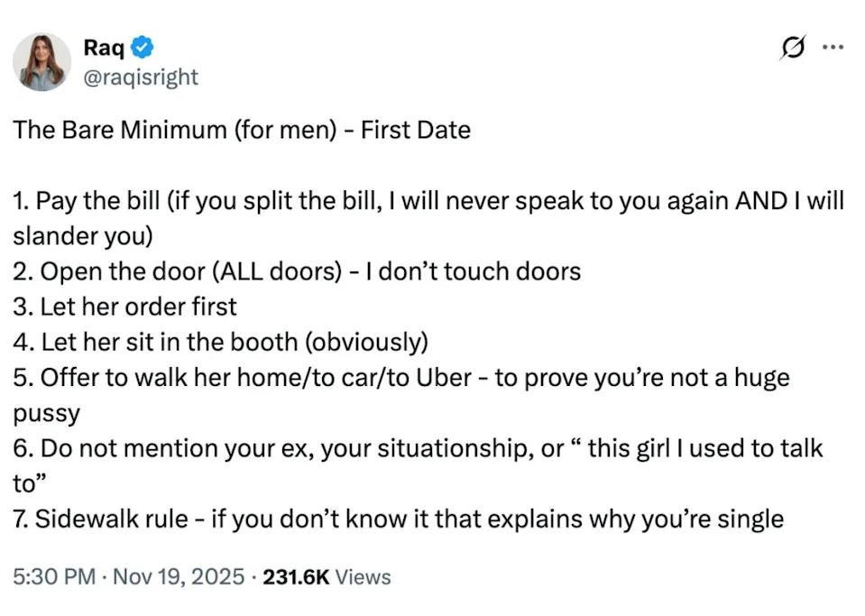Open the profile via display name Raq

(104, 47)
